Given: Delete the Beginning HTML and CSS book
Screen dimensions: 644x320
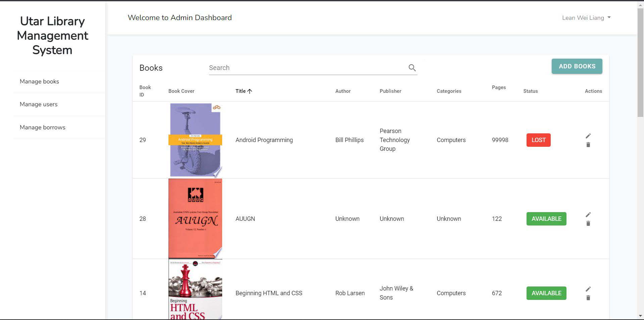Looking at the screenshot, I should pos(588,298).
